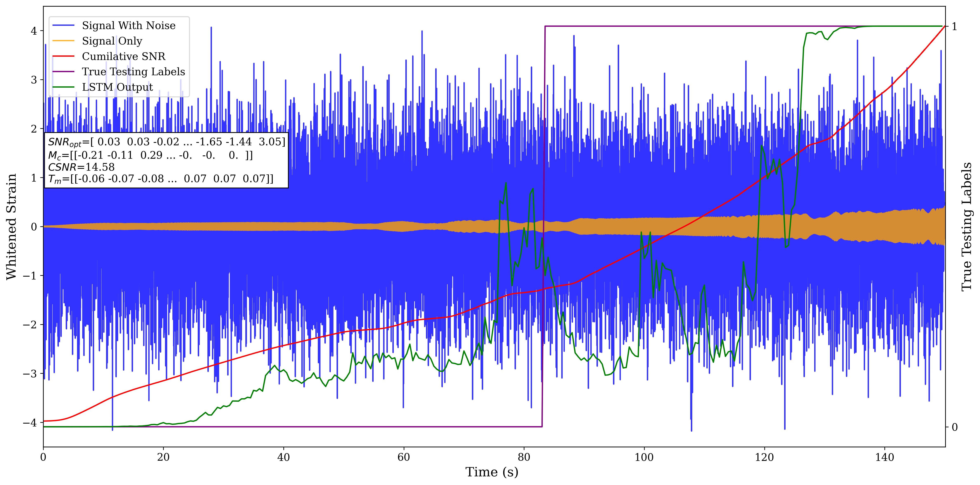Click the right axis tick label 0
Image resolution: width=980 pixels, height=485 pixels.
(x=954, y=427)
